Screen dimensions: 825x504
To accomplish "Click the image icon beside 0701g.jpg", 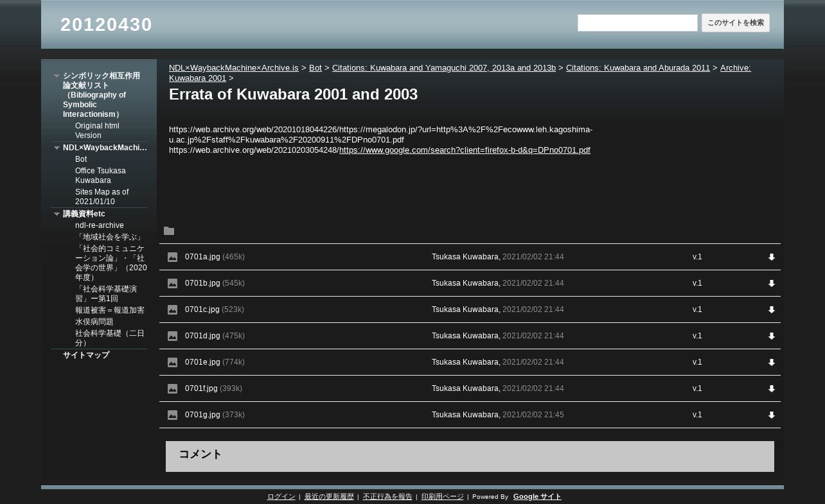I will (172, 415).
